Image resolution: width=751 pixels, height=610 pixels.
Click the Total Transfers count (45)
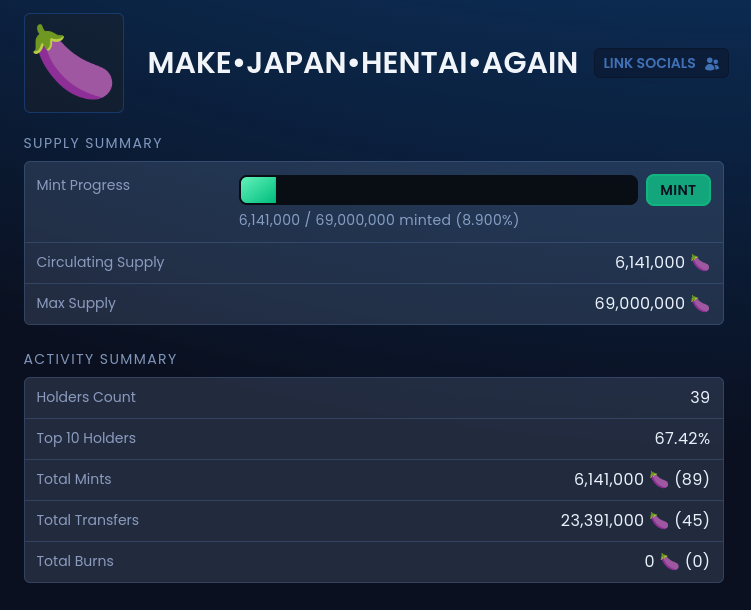692,520
